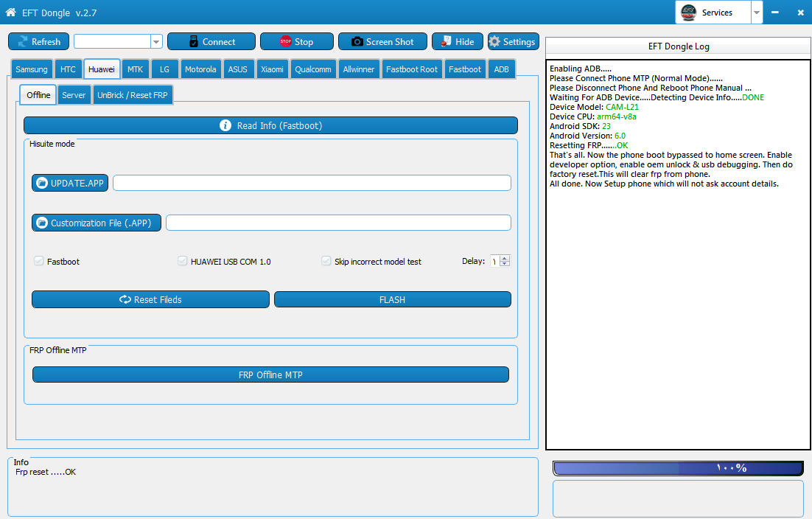Open the LG tab
Viewport: 812px width, 519px height.
pyautogui.click(x=164, y=69)
